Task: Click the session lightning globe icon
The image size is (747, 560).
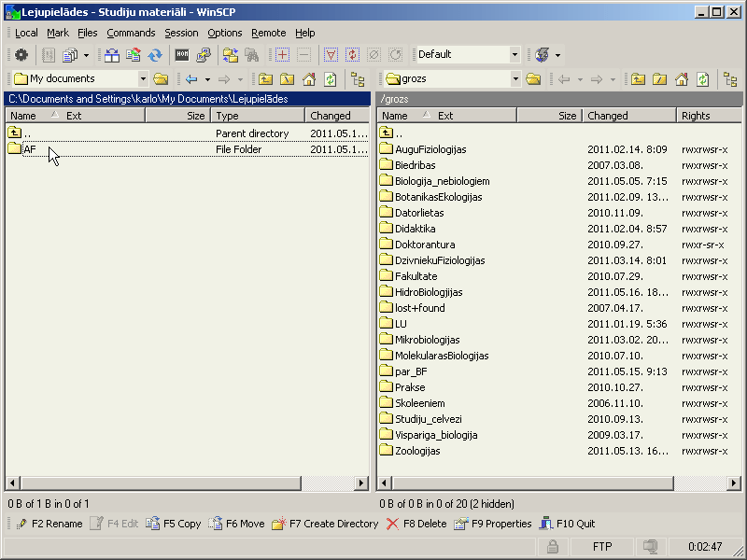Action: click(x=543, y=55)
